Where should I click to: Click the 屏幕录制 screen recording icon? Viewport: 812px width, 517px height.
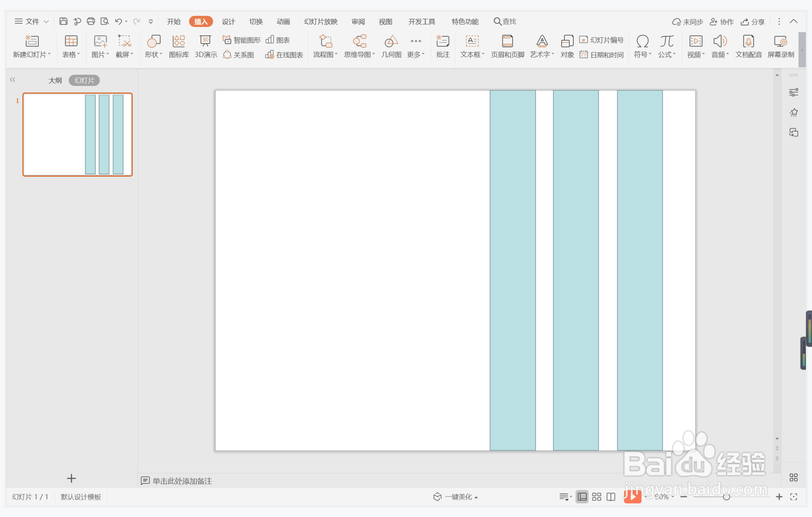[x=780, y=46]
